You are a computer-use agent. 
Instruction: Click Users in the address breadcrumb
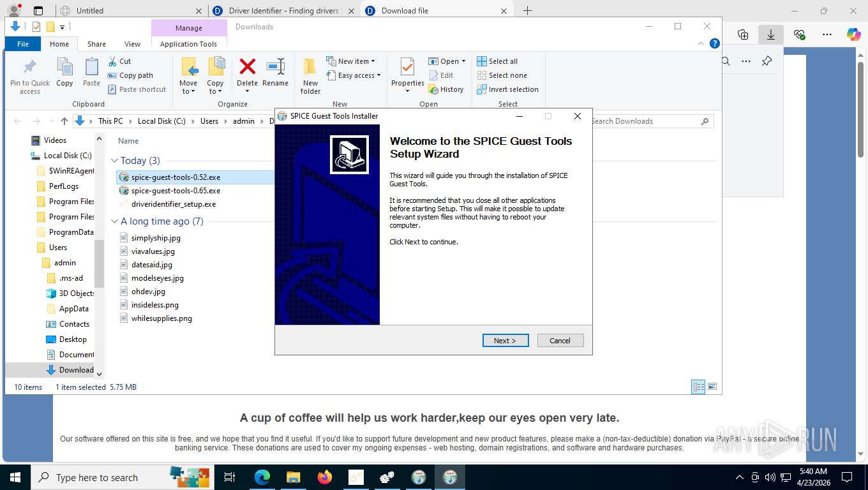pos(209,121)
